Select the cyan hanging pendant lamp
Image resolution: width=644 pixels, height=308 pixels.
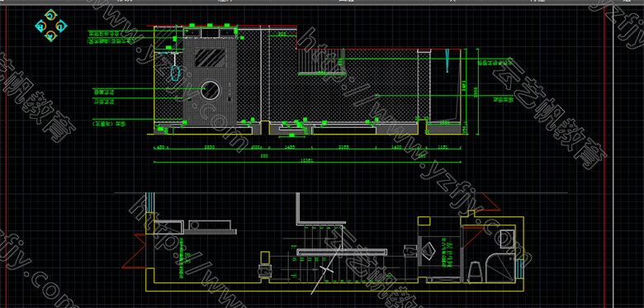(x=447, y=60)
